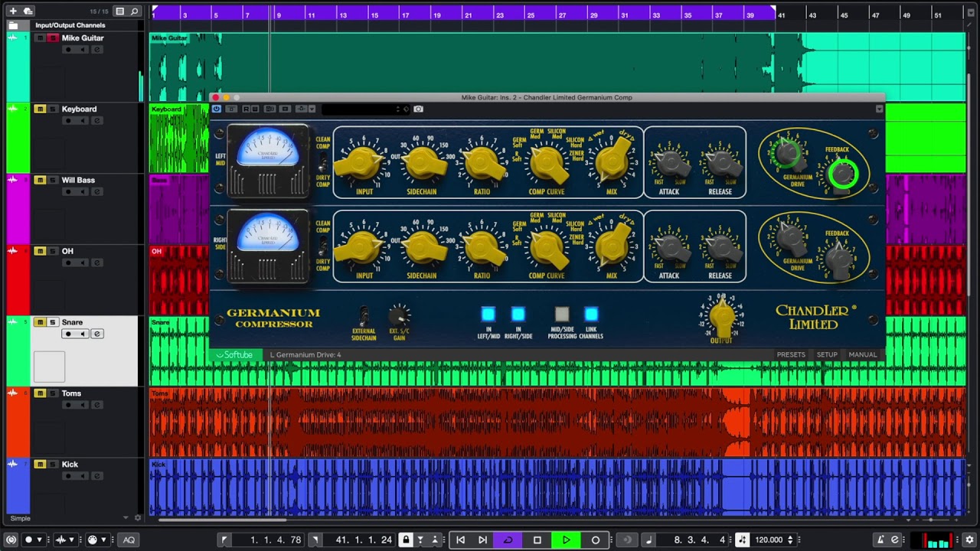Screen dimensions: 980x551
Task: Go to previous marker in transport
Action: pos(460,540)
